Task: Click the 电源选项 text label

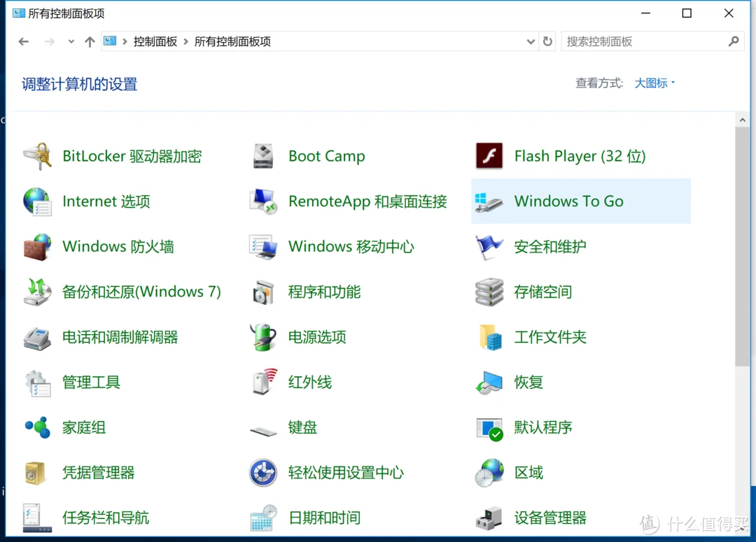Action: pos(317,337)
